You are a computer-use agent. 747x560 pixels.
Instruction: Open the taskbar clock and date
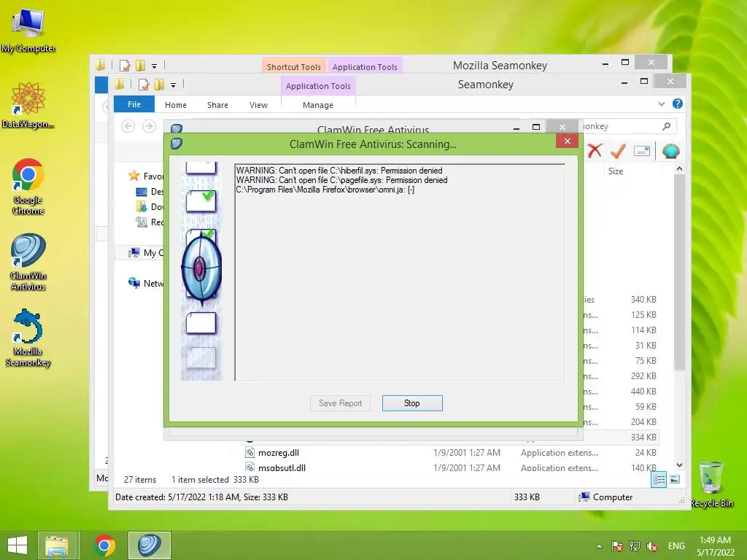coord(715,546)
